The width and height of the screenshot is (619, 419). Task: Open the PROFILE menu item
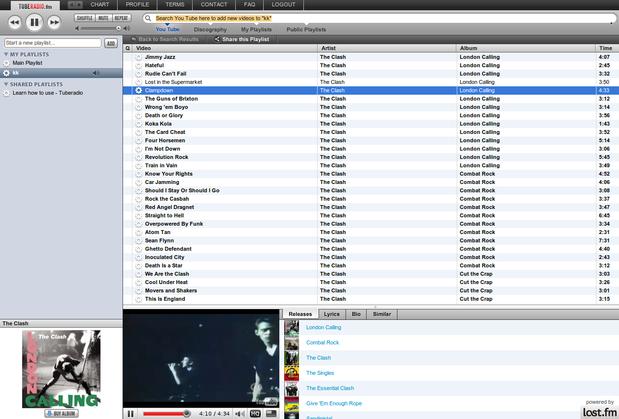point(137,5)
